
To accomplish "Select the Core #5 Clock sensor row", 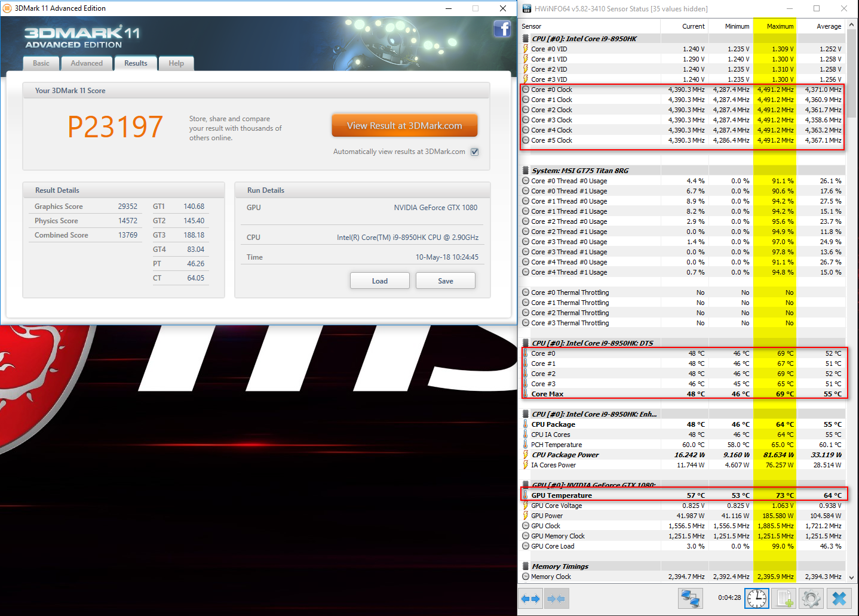I will [682, 140].
